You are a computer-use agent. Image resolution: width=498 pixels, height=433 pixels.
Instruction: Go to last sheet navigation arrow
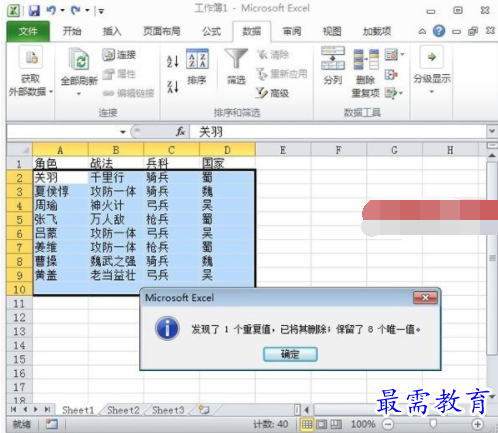click(x=47, y=409)
